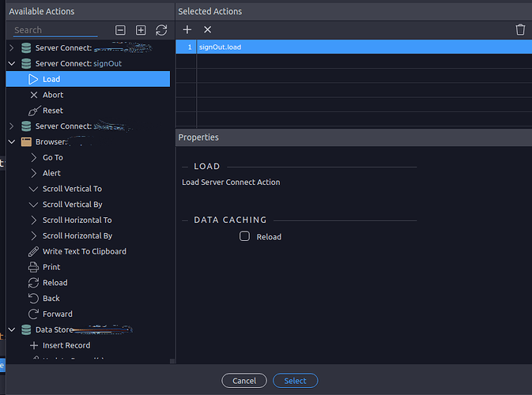532x395 pixels.
Task: Click the Go To arrow icon
Action: pyautogui.click(x=33, y=158)
